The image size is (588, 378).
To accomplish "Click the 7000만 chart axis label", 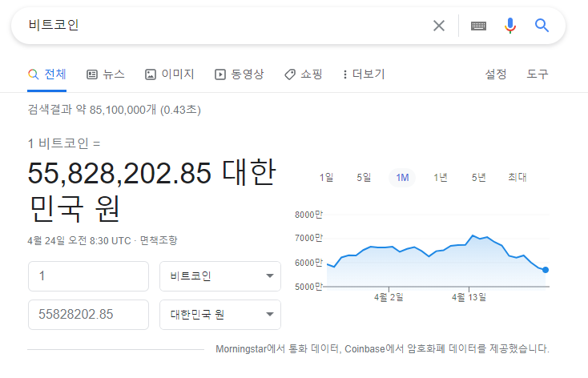I will 308,238.
